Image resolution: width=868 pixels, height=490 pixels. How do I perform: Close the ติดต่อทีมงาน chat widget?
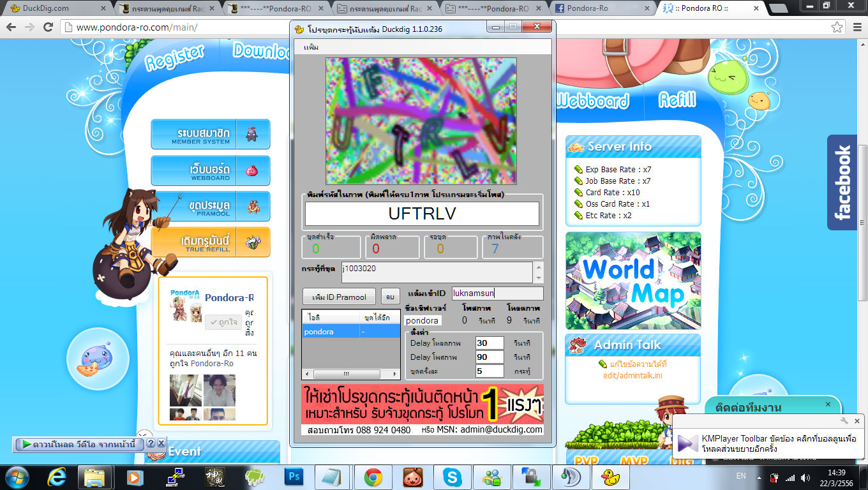click(x=828, y=405)
